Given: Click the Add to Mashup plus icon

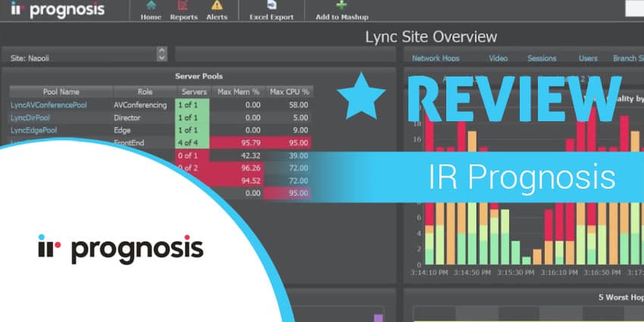Looking at the screenshot, I should pyautogui.click(x=341, y=5).
